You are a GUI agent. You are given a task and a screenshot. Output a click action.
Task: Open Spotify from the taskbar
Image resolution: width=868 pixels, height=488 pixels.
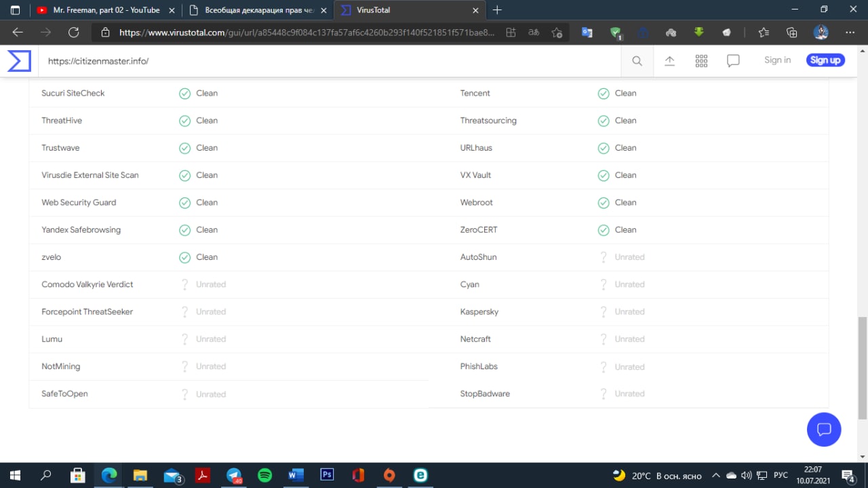[264, 475]
